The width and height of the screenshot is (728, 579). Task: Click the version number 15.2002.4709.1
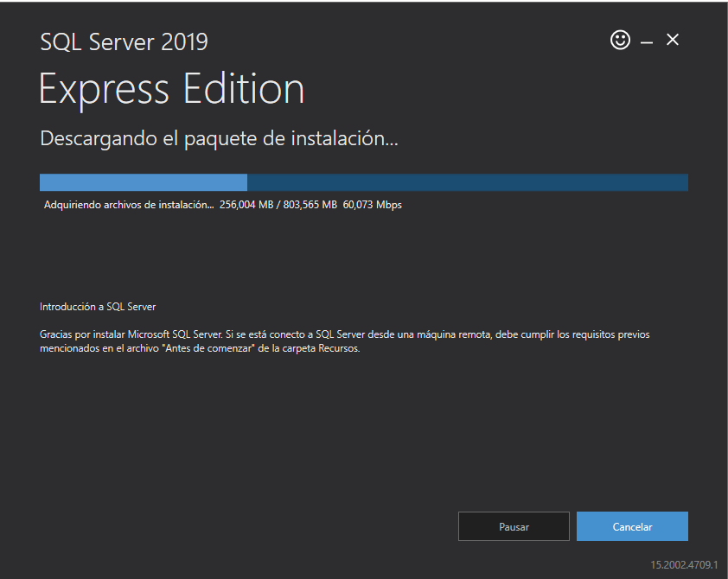684,565
